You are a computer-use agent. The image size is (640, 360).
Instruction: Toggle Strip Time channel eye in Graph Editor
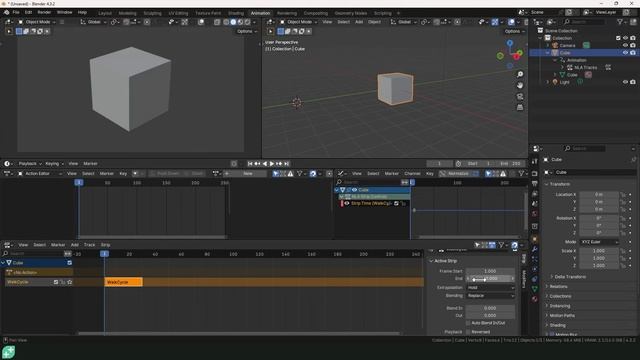click(347, 203)
